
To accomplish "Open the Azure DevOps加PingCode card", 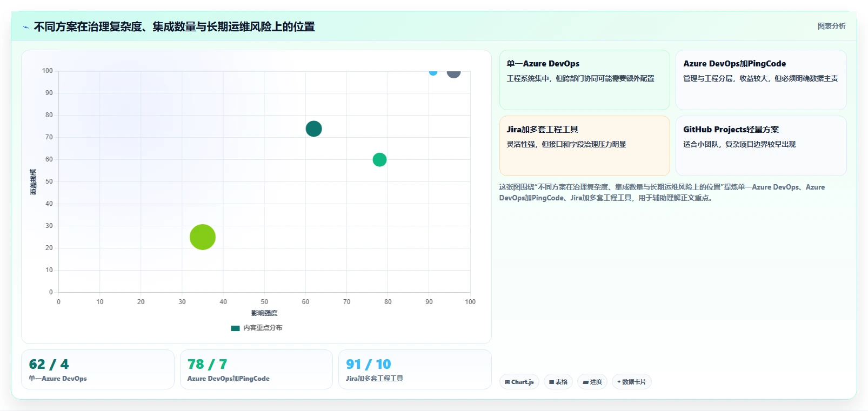I will (761, 80).
